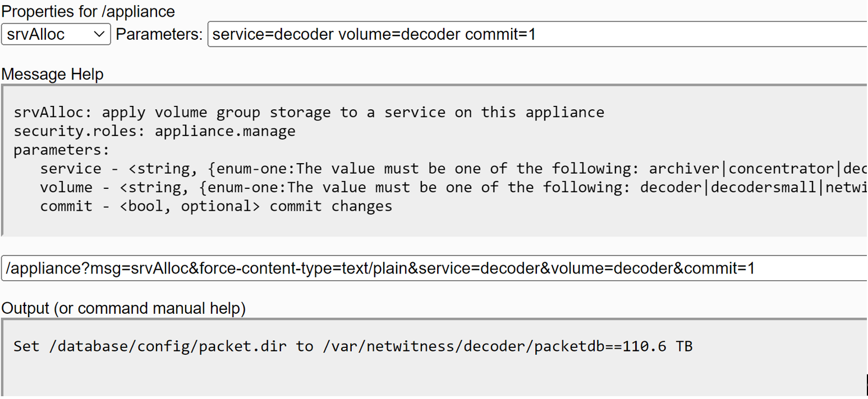
Task: Click the 'Message Help' label
Action: coord(53,74)
